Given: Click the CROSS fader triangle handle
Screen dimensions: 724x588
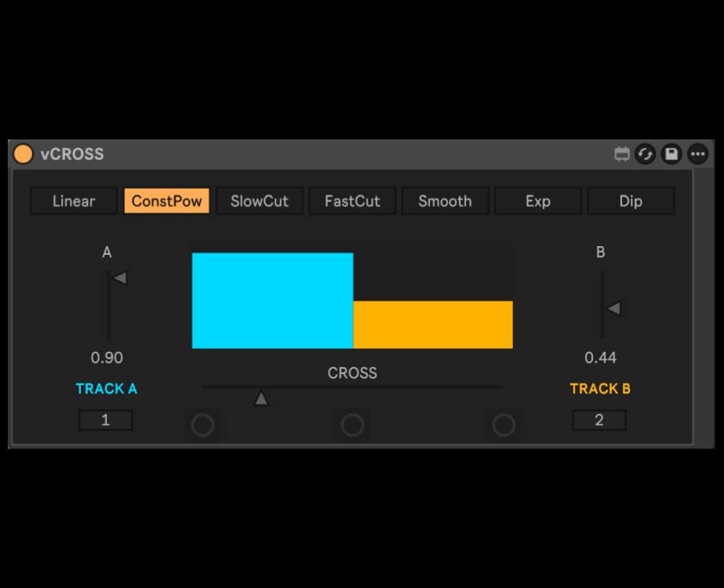Looking at the screenshot, I should [x=261, y=399].
